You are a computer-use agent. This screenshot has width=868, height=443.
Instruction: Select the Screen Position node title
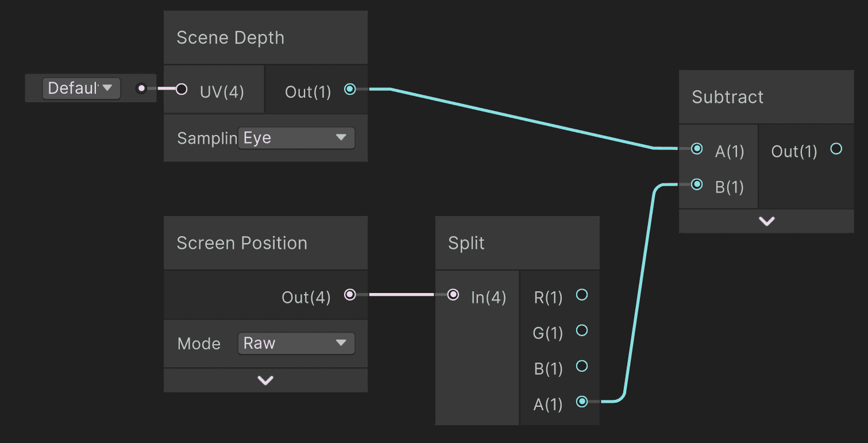point(242,243)
